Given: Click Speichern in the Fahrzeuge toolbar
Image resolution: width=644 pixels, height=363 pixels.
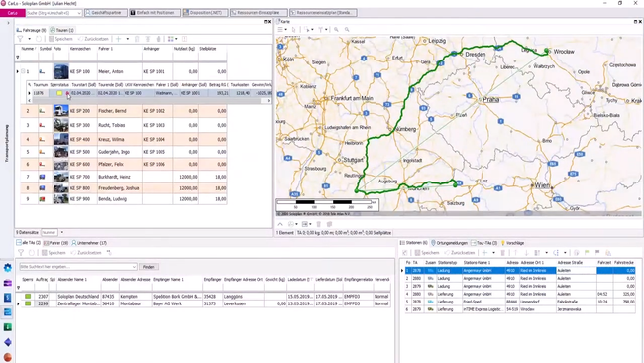Looking at the screenshot, I should click(60, 39).
